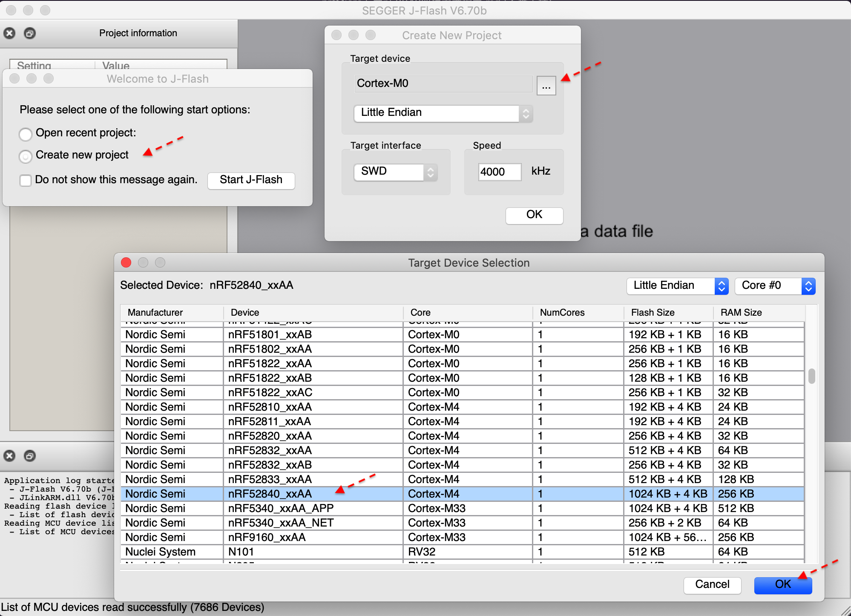851x616 pixels.
Task: Open SWD target interface dropdown
Action: tap(396, 172)
